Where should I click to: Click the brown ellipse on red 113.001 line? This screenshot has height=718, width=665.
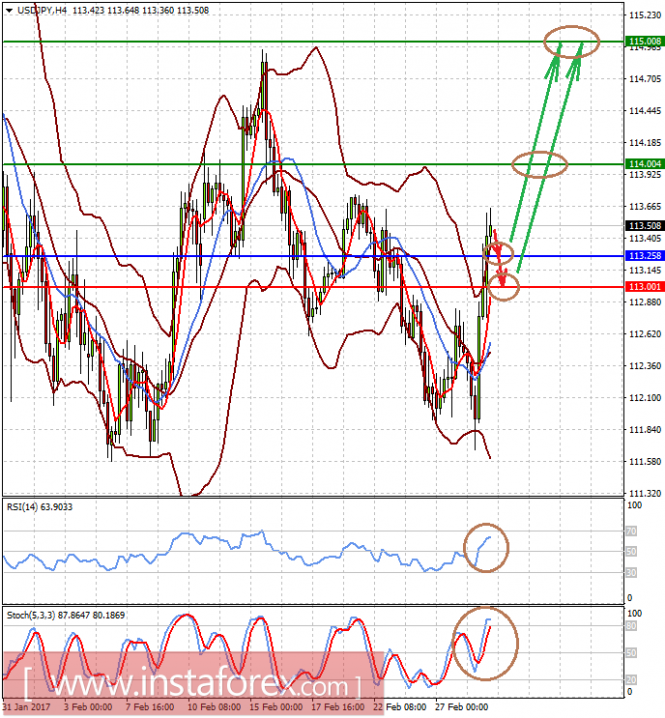pyautogui.click(x=504, y=288)
